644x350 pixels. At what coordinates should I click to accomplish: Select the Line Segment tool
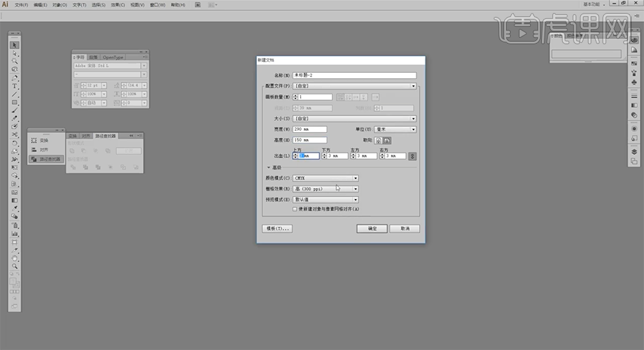pos(14,94)
